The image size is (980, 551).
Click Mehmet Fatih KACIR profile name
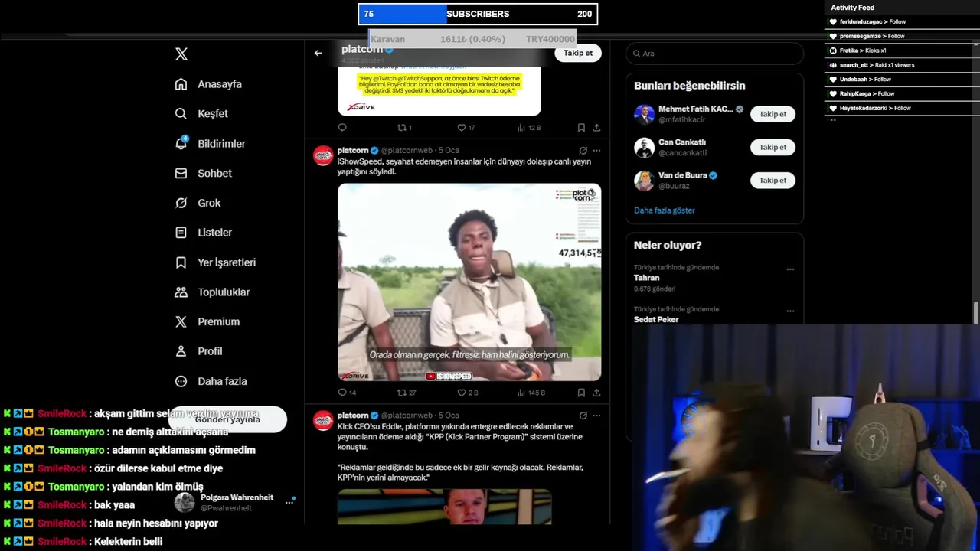coord(695,109)
